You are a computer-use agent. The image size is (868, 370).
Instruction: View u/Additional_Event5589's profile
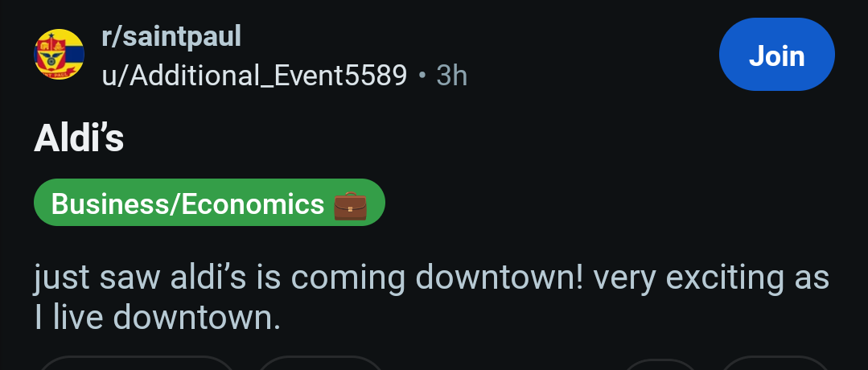[x=254, y=76]
